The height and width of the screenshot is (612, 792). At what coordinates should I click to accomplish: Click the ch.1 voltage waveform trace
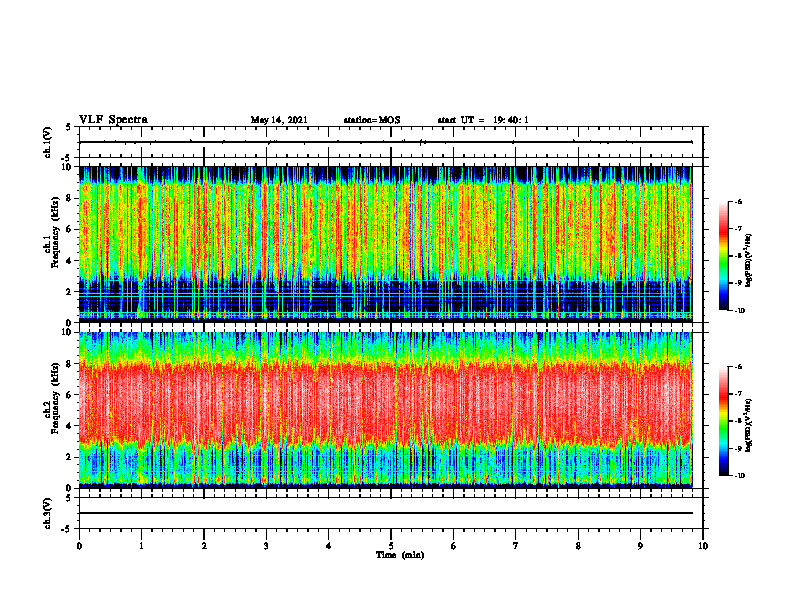[386, 142]
